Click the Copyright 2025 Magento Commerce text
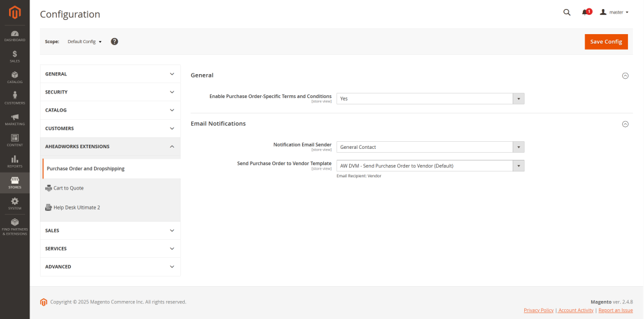The height and width of the screenshot is (319, 644). point(118,302)
